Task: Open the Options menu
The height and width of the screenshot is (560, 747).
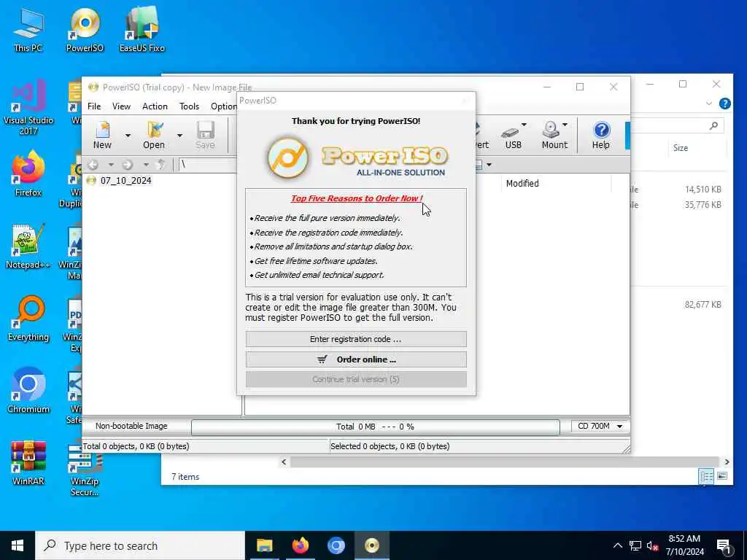Action: pyautogui.click(x=223, y=106)
